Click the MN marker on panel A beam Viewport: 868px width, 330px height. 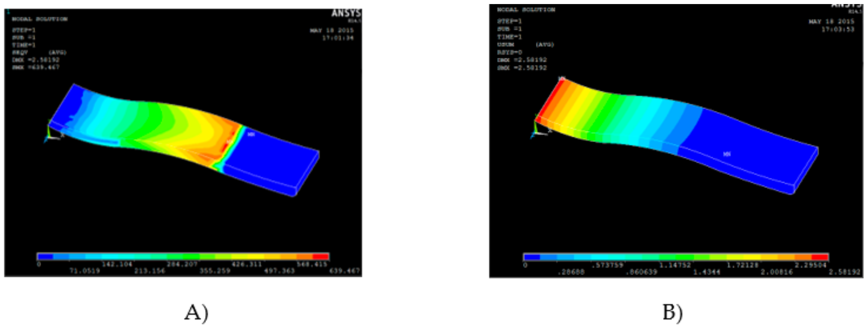click(251, 134)
